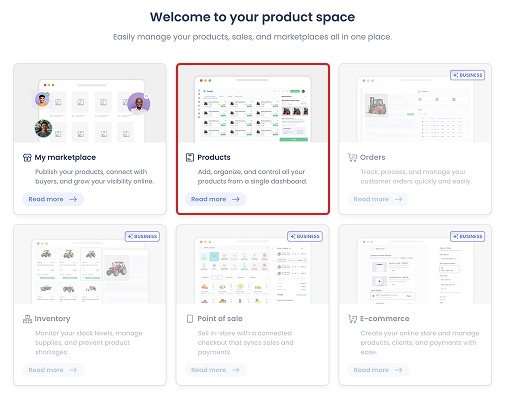The height and width of the screenshot is (399, 505).
Task: Click the E-commerce cart icon
Action: pos(352,319)
